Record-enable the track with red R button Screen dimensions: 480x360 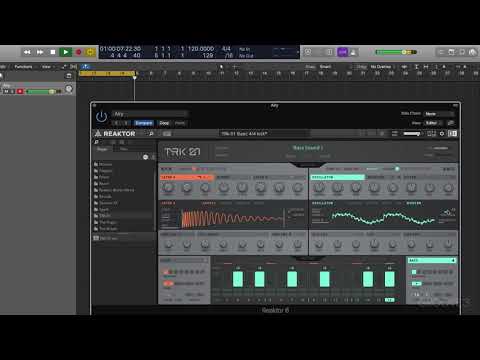point(20,91)
